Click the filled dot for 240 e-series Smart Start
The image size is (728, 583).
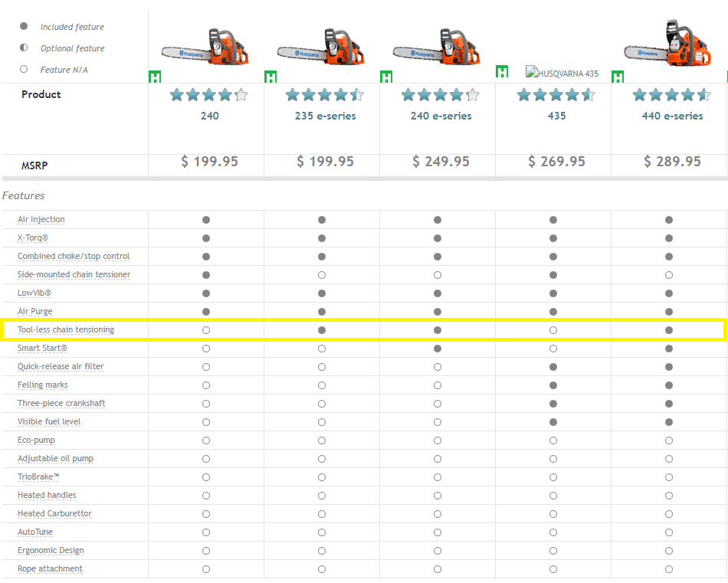point(438,349)
